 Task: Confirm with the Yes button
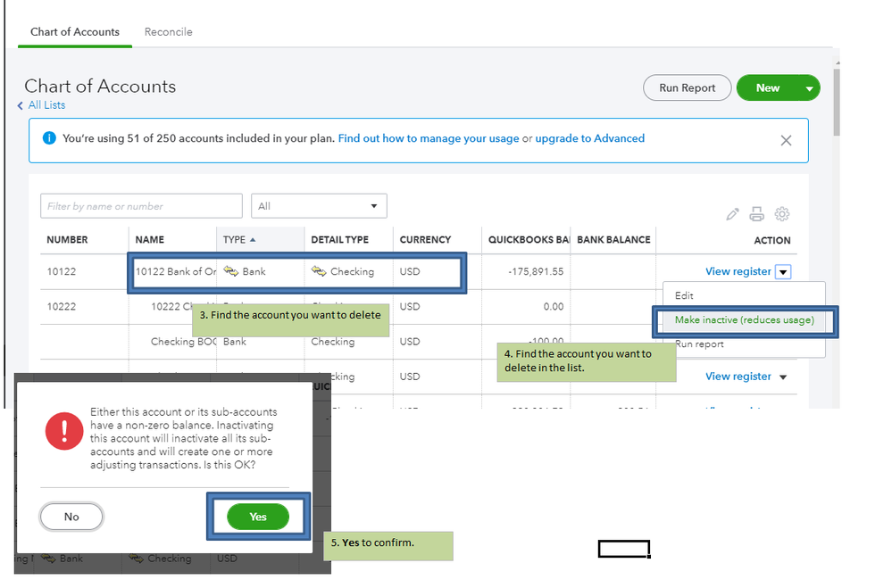point(258,517)
